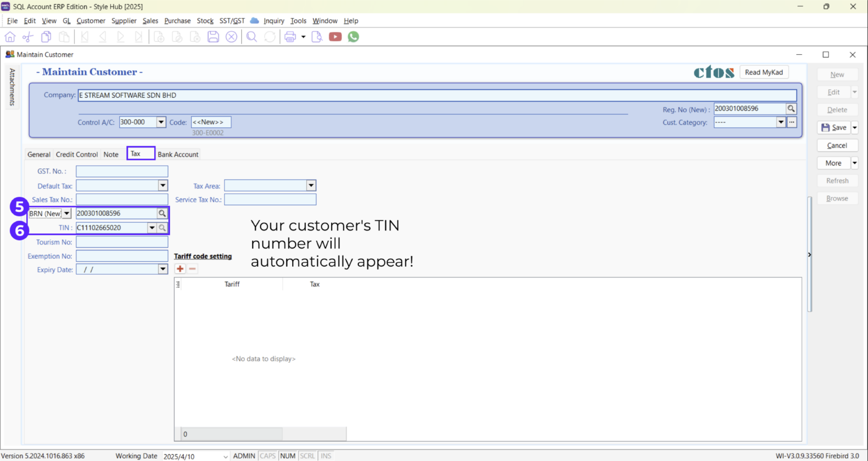Open the SST/GST menu
This screenshot has width=868, height=461.
point(232,20)
